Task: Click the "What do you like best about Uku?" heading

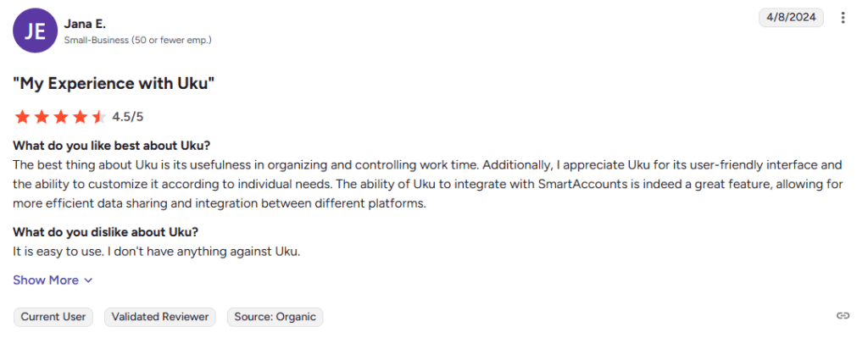Action: (111, 147)
